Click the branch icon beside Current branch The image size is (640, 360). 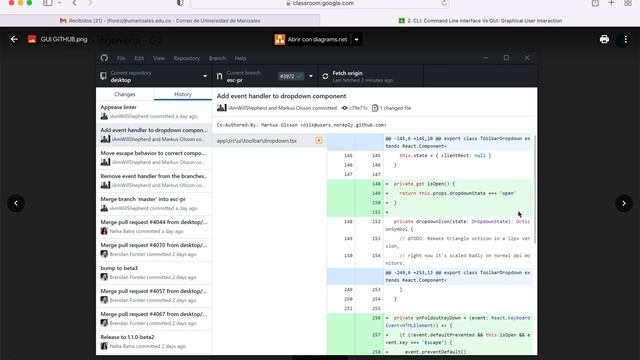220,76
